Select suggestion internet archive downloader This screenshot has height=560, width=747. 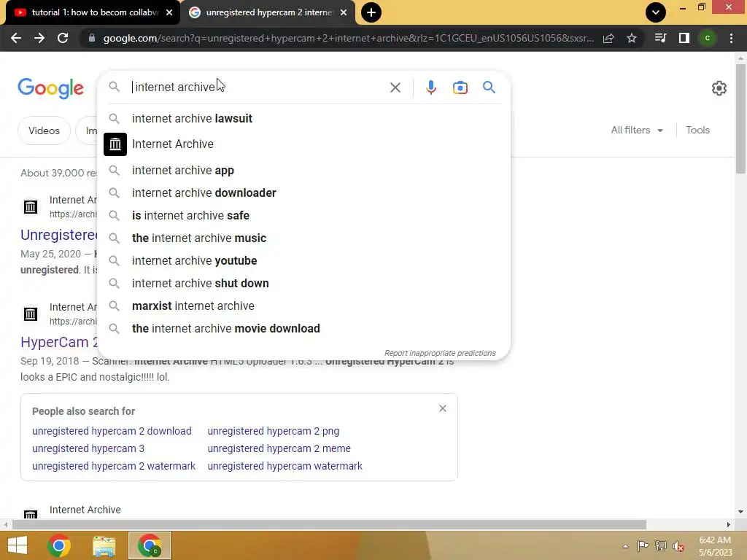tap(303, 192)
